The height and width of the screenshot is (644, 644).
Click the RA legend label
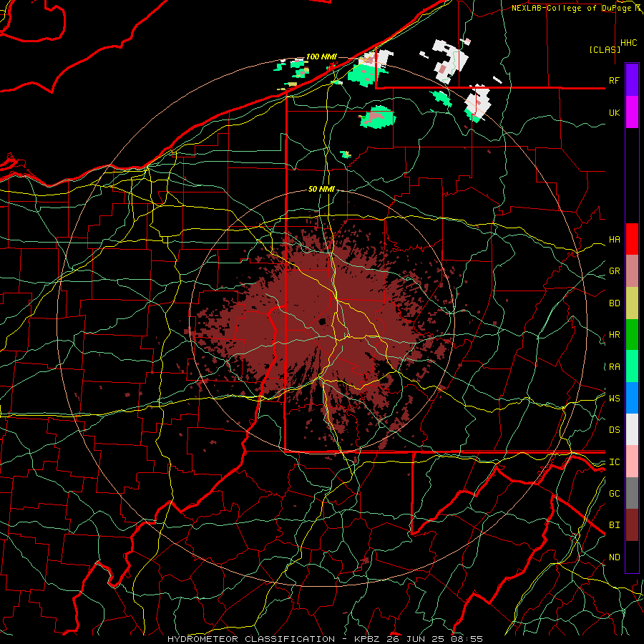tap(614, 367)
